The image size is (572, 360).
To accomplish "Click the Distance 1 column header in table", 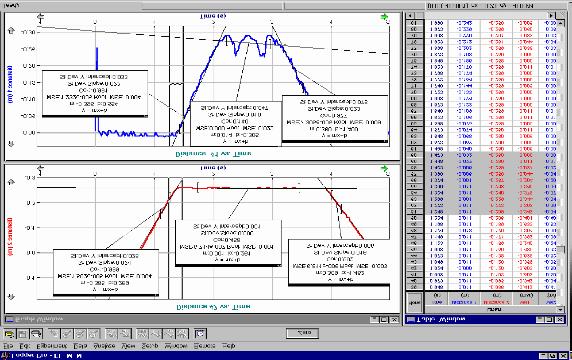I will click(x=464, y=299).
